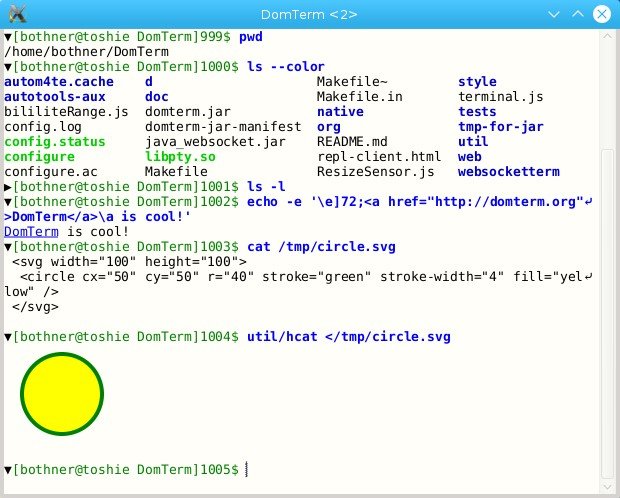
Task: Click the triangle beside the 1005$ prompt
Action: [8, 470]
